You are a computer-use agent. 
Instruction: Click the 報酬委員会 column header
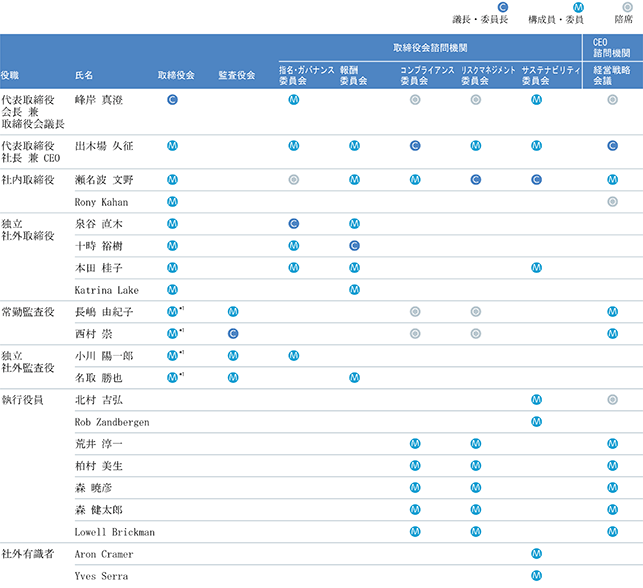point(353,75)
